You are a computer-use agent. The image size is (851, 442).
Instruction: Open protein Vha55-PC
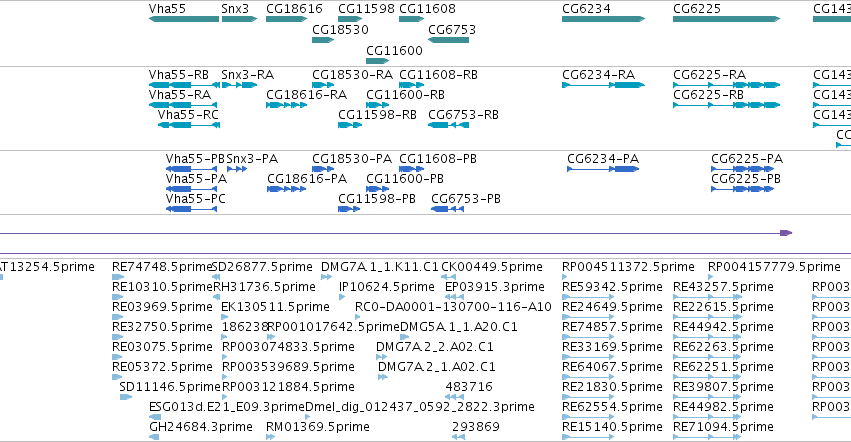pyautogui.click(x=195, y=199)
